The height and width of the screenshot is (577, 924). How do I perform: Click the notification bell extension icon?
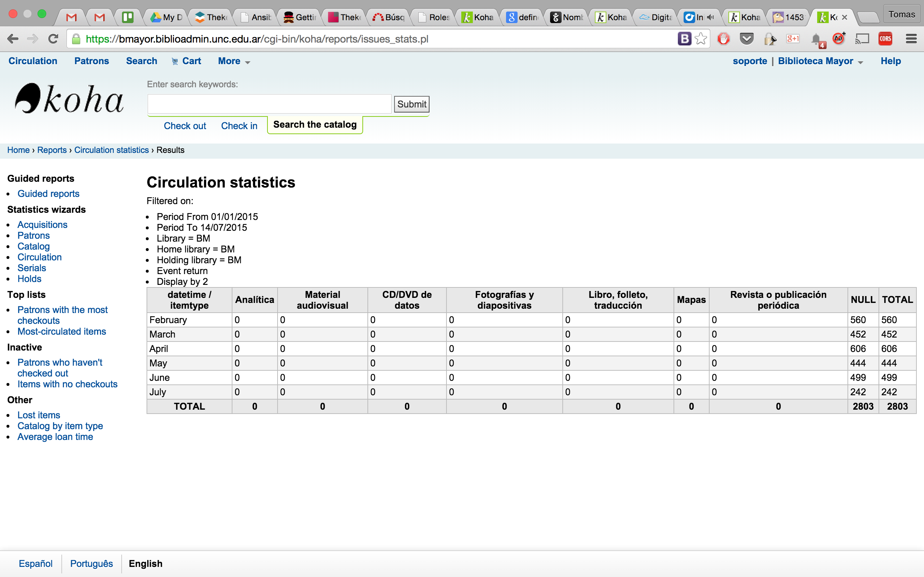[x=816, y=40]
